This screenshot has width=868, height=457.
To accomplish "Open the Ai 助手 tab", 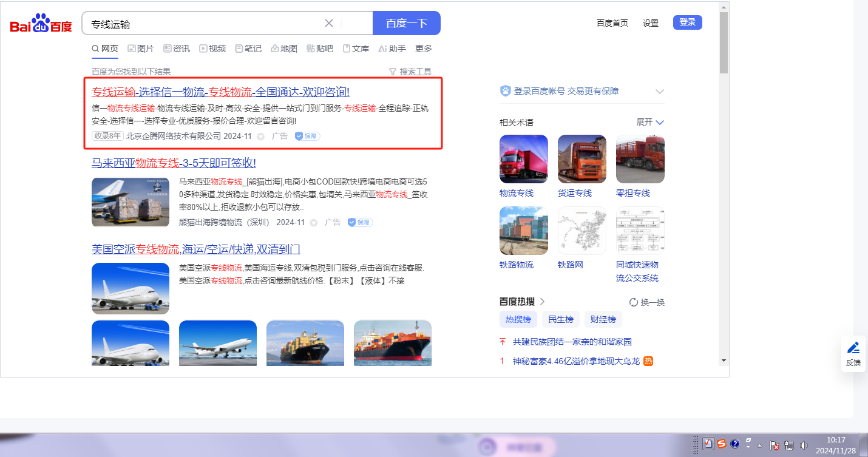I will pos(392,49).
